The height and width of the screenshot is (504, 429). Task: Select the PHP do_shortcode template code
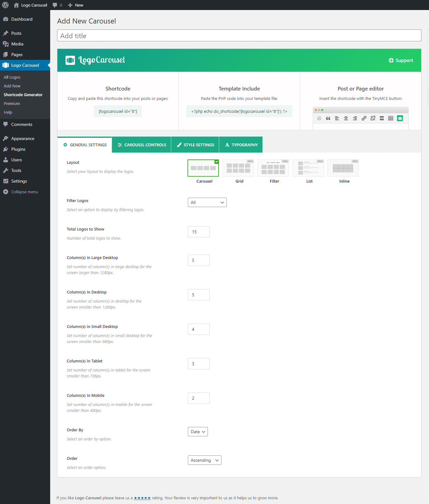coord(239,111)
